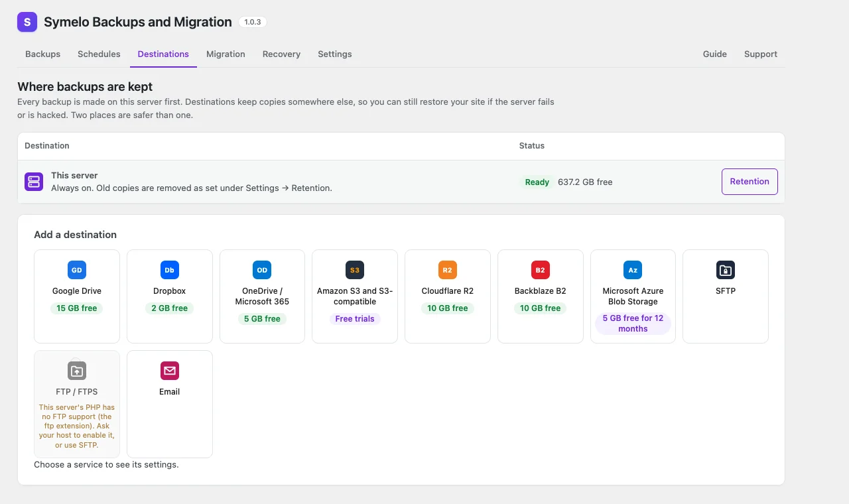Click the 2 GB free badge

point(170,308)
